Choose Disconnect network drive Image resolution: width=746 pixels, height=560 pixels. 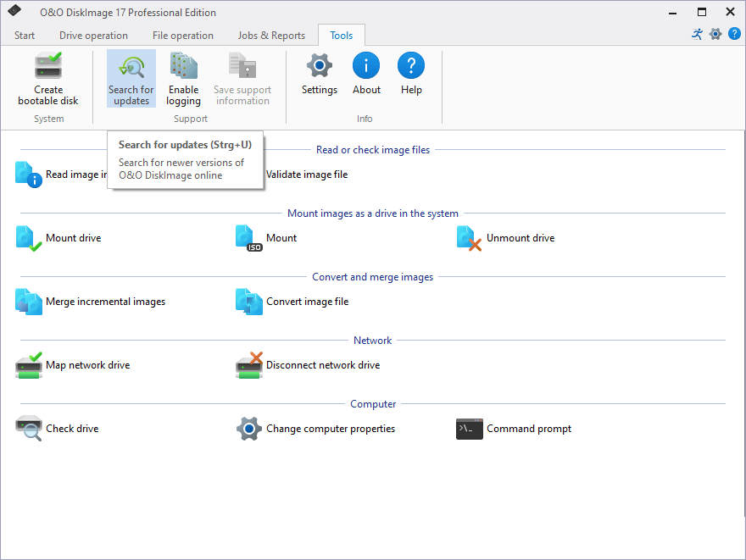point(249,365)
